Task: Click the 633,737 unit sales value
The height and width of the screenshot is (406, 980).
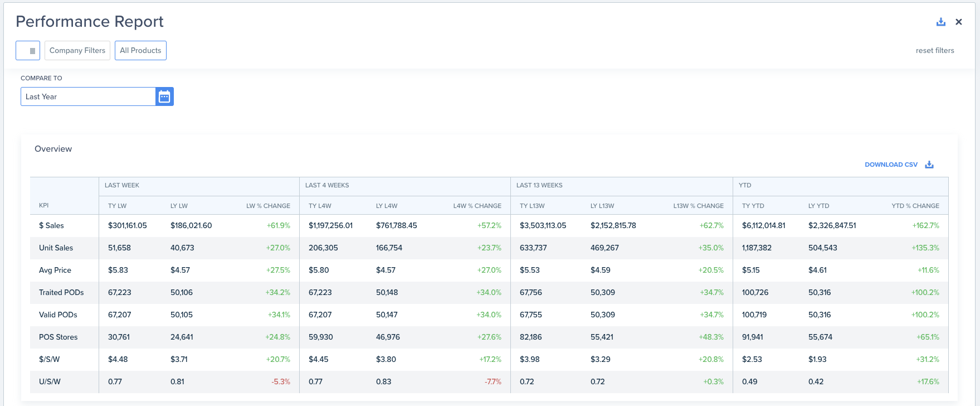Action: 533,248
